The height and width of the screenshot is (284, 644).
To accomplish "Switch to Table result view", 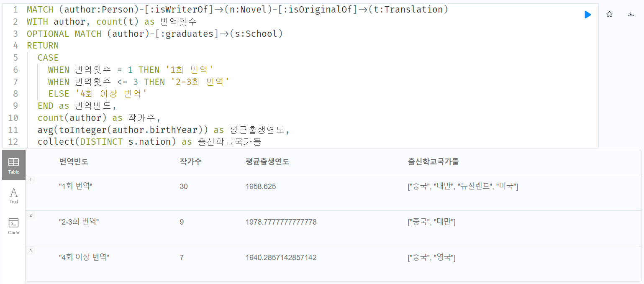I will coord(14,165).
